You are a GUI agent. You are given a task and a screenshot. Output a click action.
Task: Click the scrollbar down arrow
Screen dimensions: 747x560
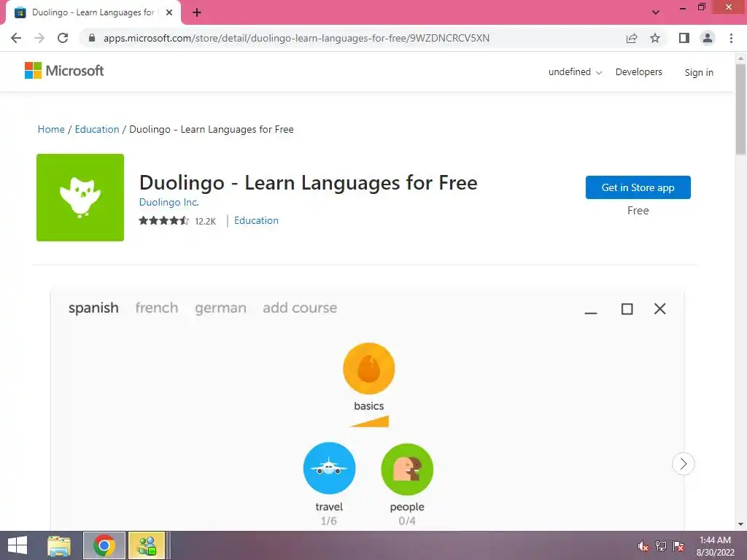(740, 525)
